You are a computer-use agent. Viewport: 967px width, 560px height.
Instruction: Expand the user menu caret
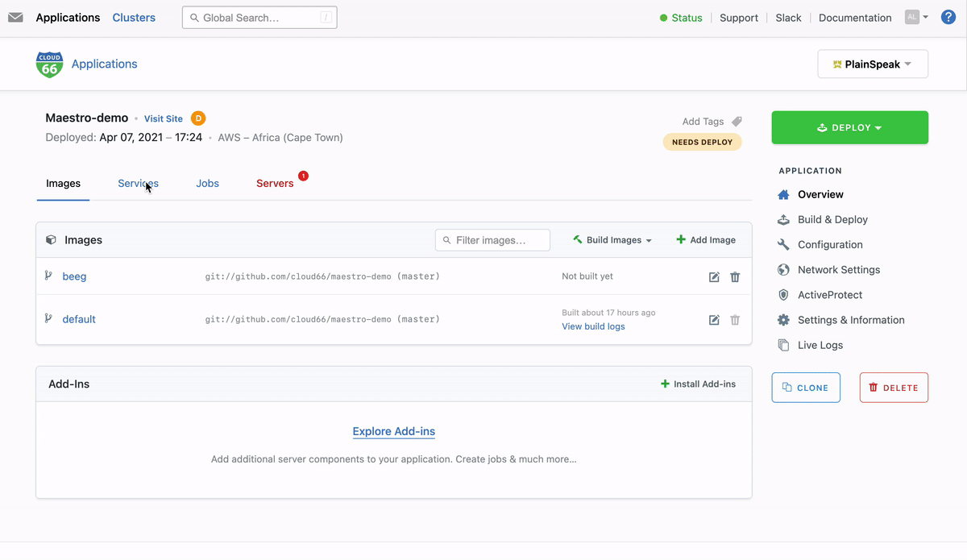[925, 17]
